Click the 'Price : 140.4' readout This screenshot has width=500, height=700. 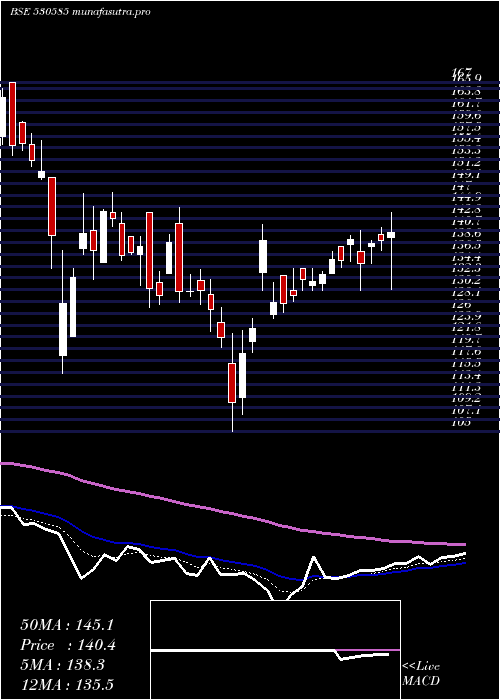tap(68, 645)
